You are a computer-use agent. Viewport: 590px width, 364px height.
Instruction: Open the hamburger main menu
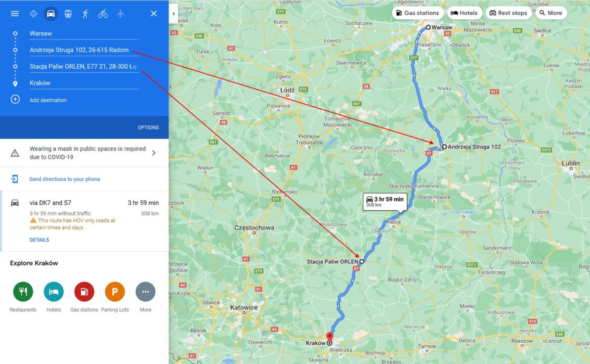[15, 14]
